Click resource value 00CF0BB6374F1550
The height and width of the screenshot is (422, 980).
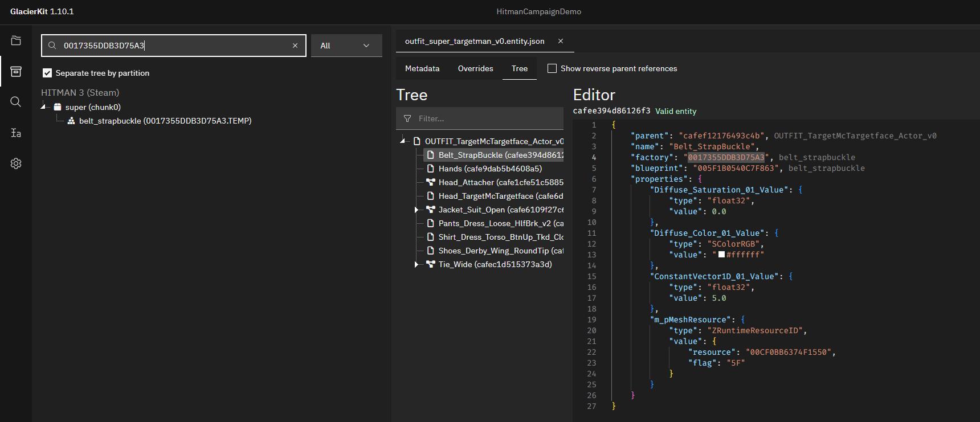(788, 352)
